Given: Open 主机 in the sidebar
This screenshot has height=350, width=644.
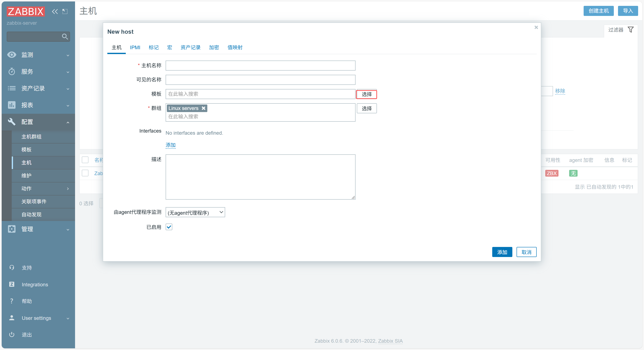Looking at the screenshot, I should coord(43,163).
